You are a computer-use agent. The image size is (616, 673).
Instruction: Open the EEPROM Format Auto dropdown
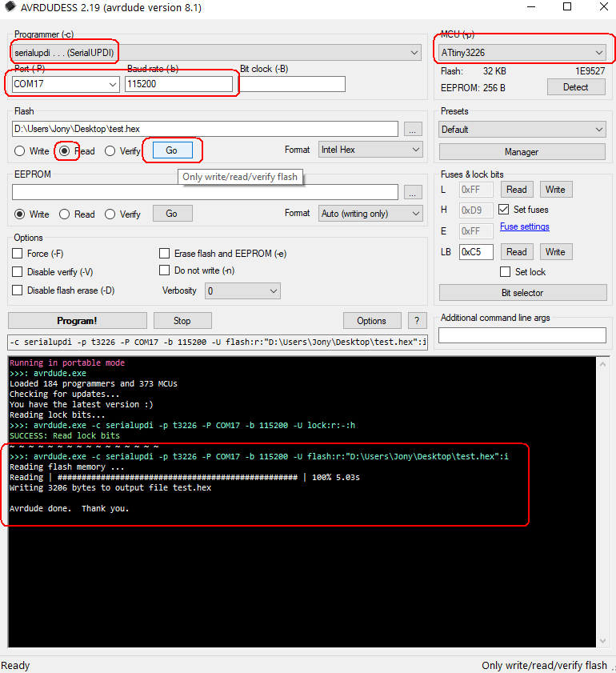pyautogui.click(x=370, y=214)
